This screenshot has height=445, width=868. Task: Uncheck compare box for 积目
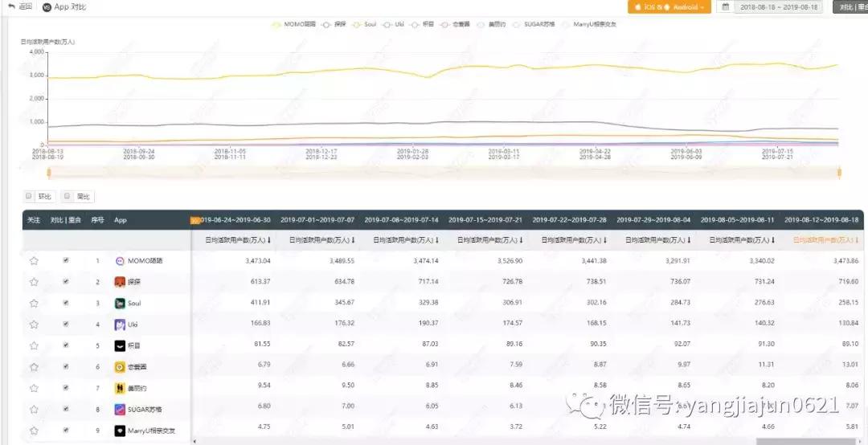pos(66,345)
